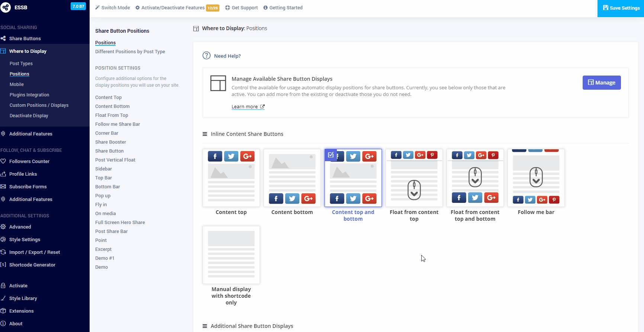Follow the Learn more link

[248, 107]
